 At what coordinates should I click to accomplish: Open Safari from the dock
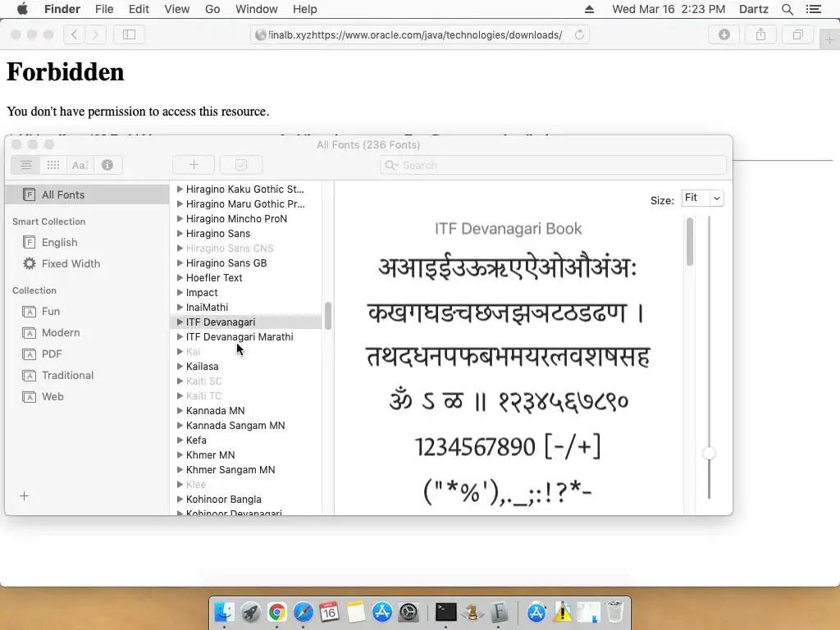[x=304, y=612]
